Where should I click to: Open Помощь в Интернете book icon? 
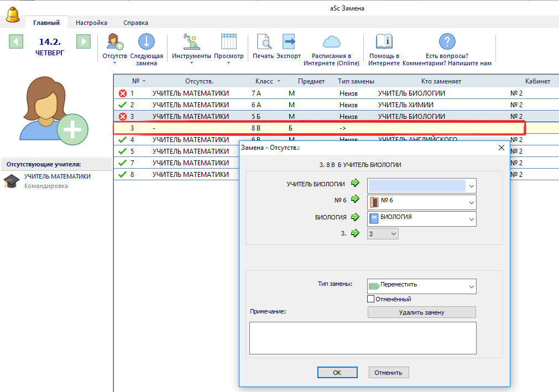pos(384,41)
